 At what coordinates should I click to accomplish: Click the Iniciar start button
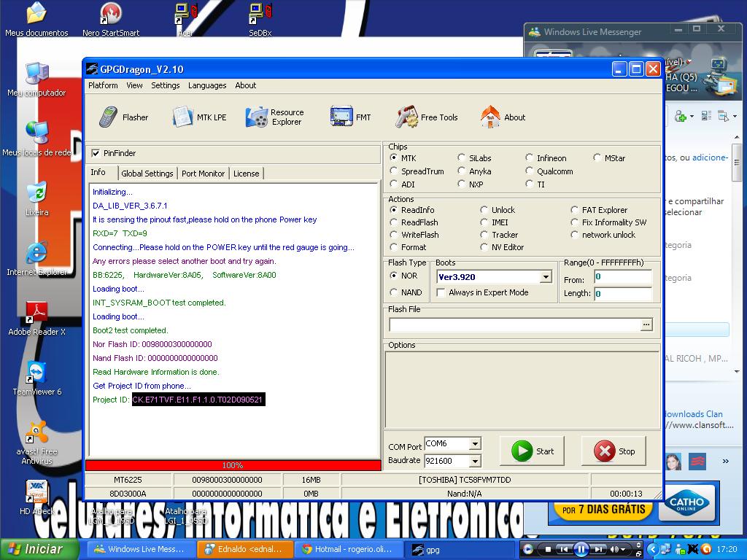point(40,549)
